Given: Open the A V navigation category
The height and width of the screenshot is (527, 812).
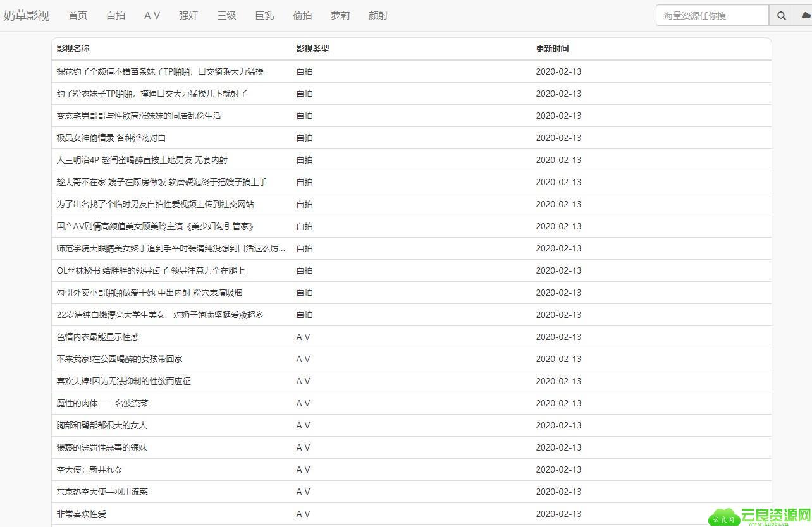Looking at the screenshot, I should (x=152, y=16).
